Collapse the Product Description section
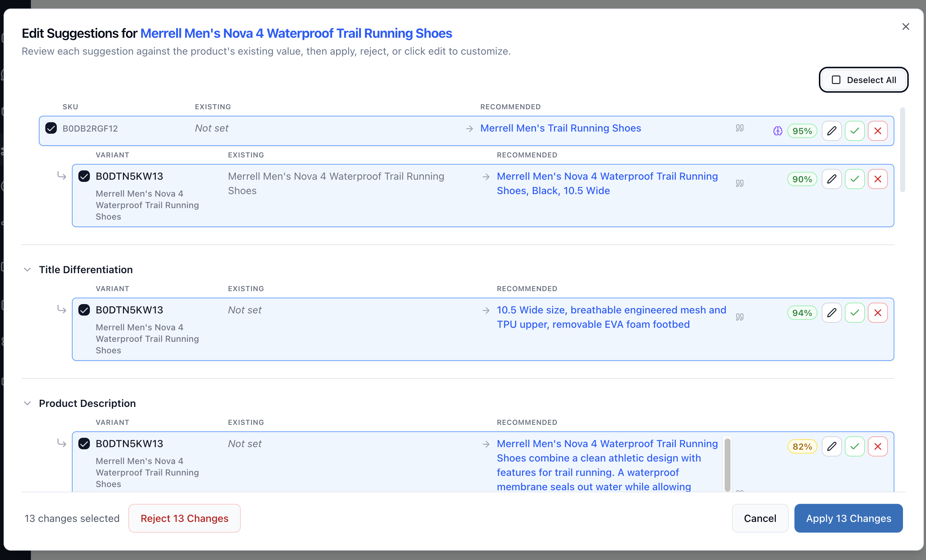This screenshot has height=560, width=926. tap(27, 403)
